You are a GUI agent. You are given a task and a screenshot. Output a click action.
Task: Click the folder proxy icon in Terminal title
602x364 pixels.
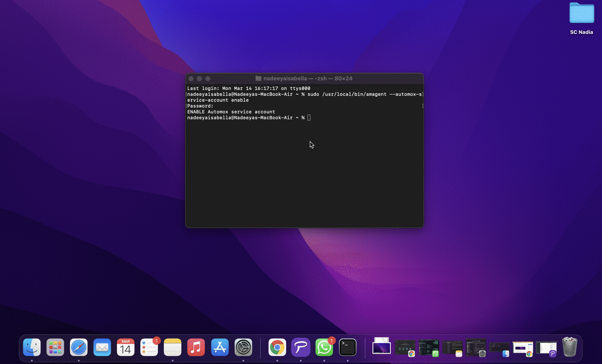click(258, 78)
